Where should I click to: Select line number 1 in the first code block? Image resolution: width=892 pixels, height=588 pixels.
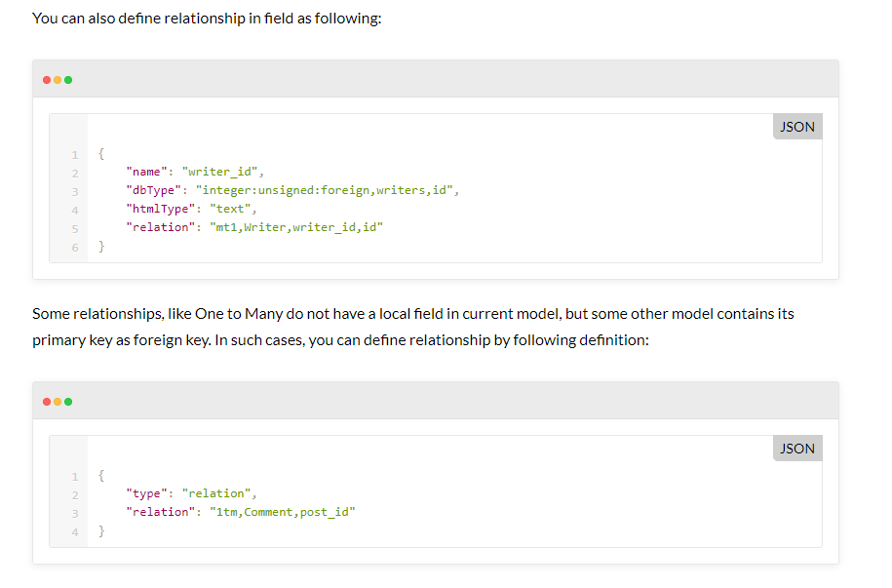74,154
